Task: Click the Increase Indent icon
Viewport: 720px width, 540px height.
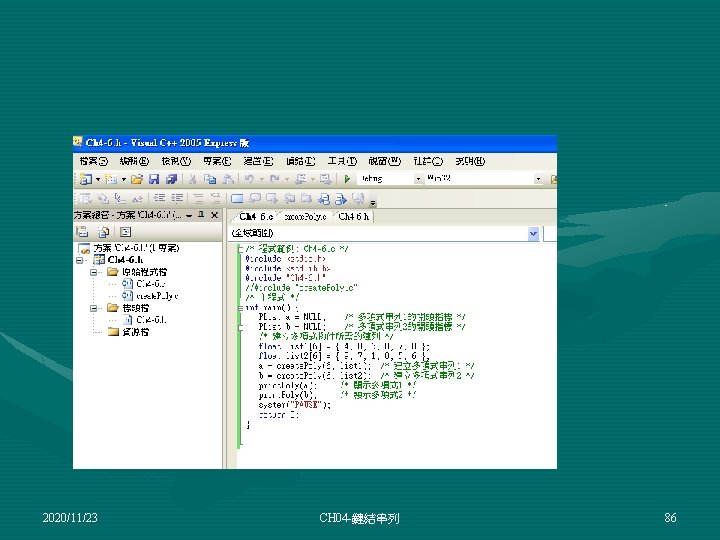Action: tap(177, 198)
